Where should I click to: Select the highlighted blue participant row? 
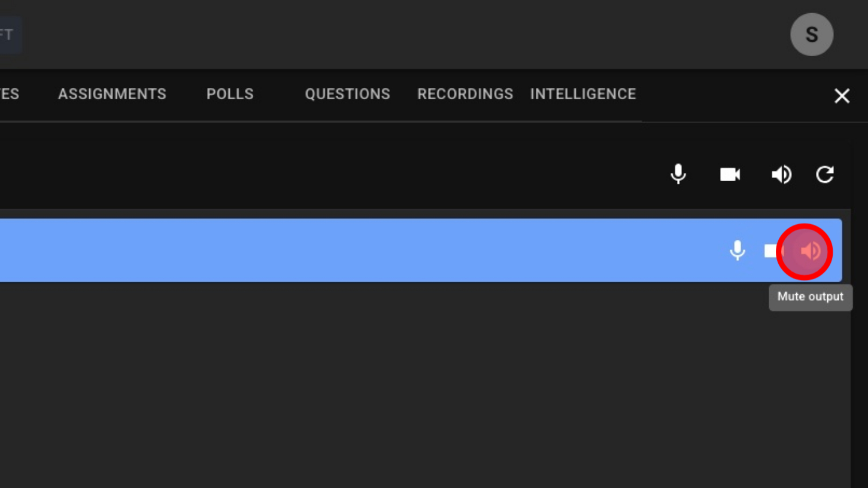point(359,251)
